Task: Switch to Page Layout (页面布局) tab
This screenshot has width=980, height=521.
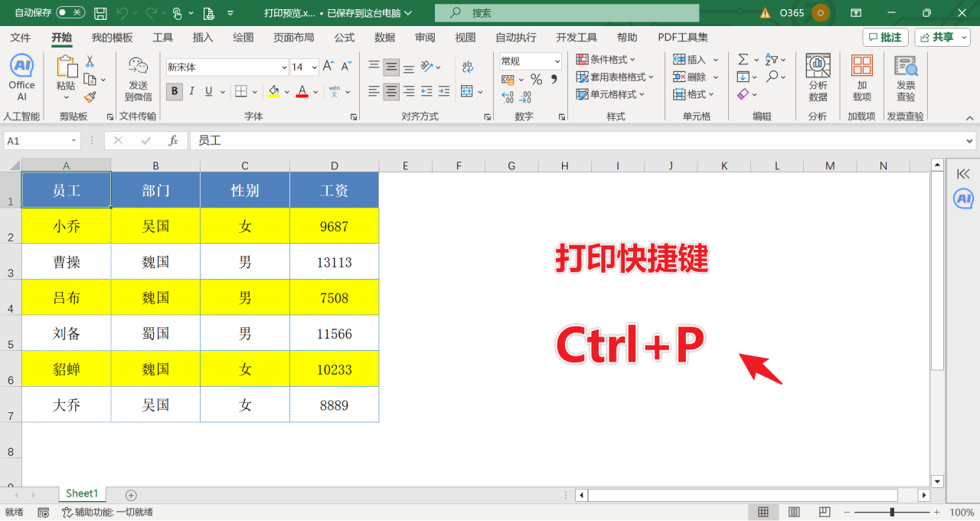Action: pos(294,38)
